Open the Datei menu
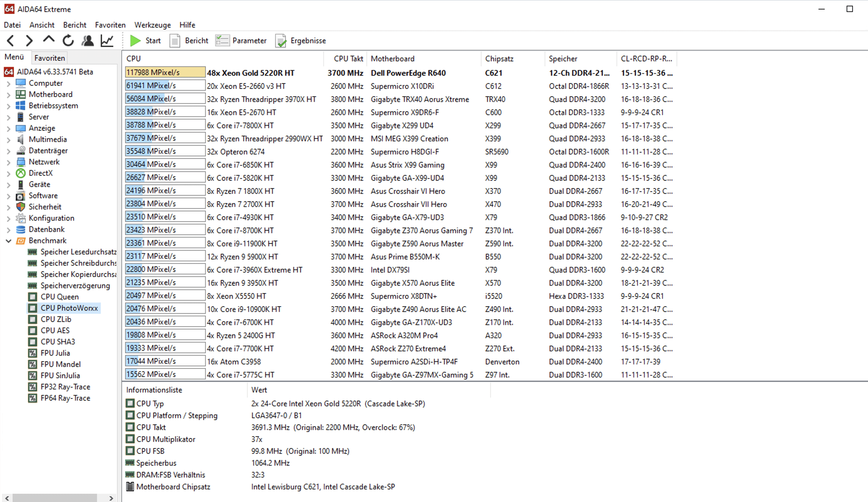 [x=12, y=25]
